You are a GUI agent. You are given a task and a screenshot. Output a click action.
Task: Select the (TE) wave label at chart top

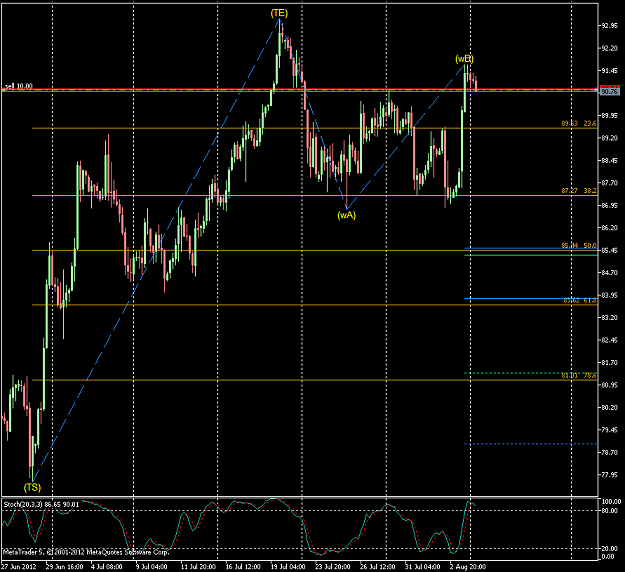279,13
